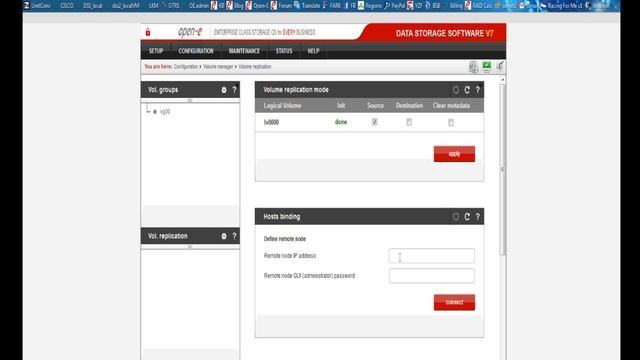Image resolution: width=640 pixels, height=360 pixels.
Task: Open the Forum bookmark in top bar
Action: point(282,6)
